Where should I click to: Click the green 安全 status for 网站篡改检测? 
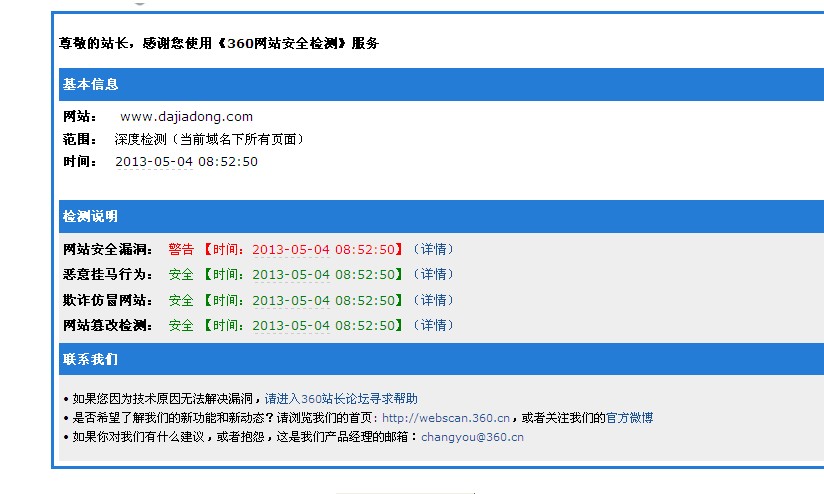point(181,325)
